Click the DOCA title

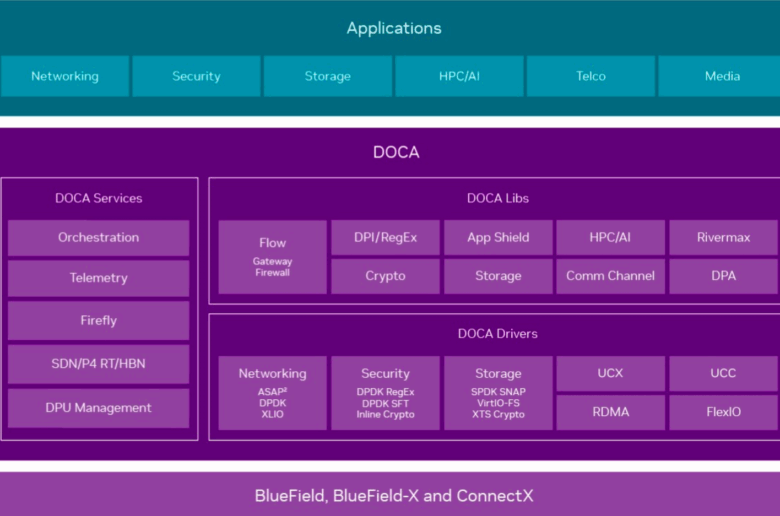[396, 152]
